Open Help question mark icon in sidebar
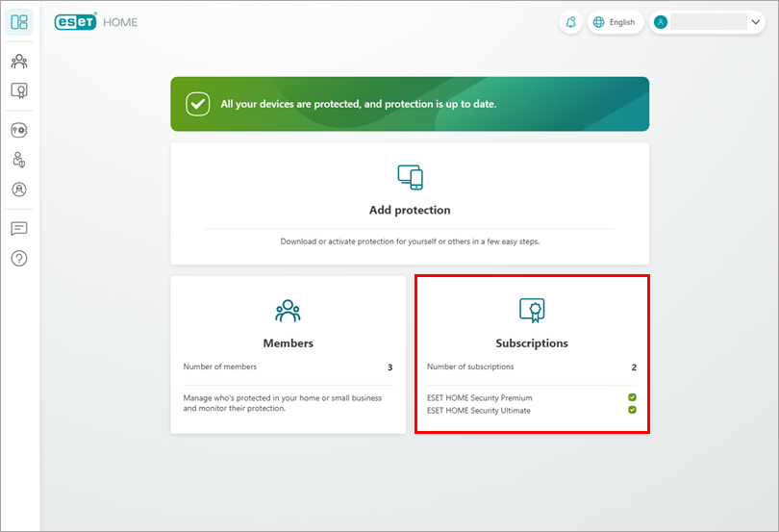This screenshot has width=779, height=532. (x=19, y=259)
